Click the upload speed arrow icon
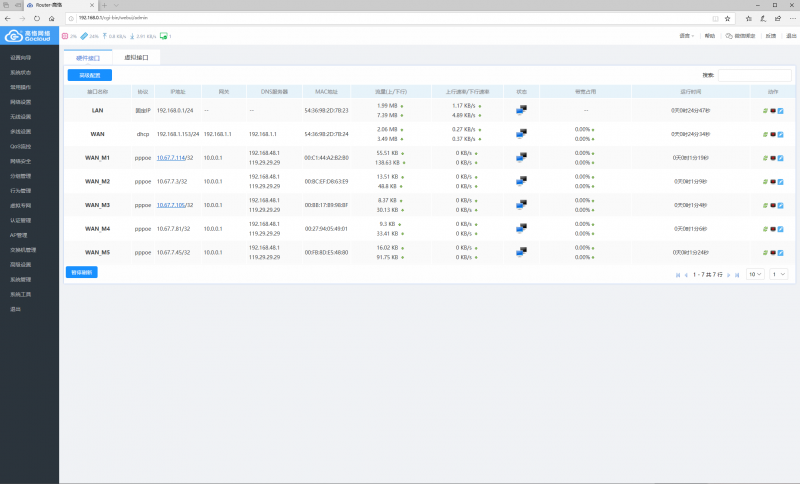800x484 pixels. click(x=105, y=36)
